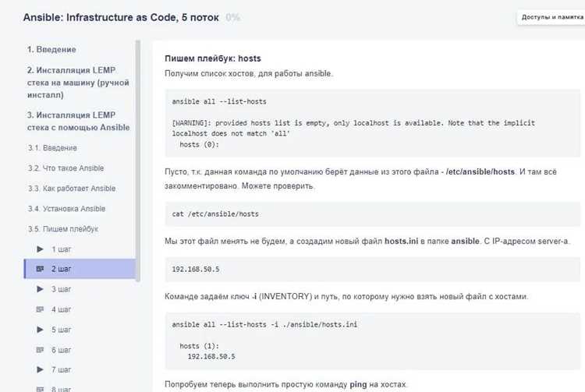Image resolution: width=585 pixels, height=392 pixels.
Task: Click the WARNING line in first code block
Action: pyautogui.click(x=353, y=123)
